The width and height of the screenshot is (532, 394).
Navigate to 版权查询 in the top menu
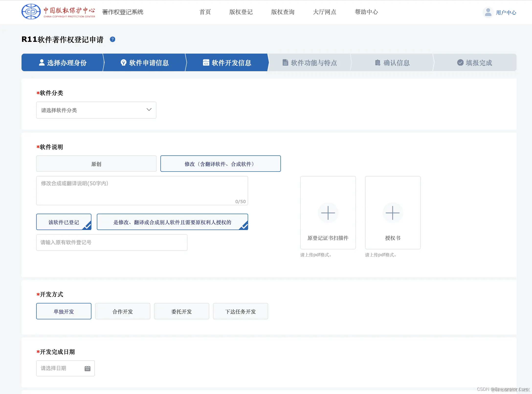pyautogui.click(x=283, y=12)
